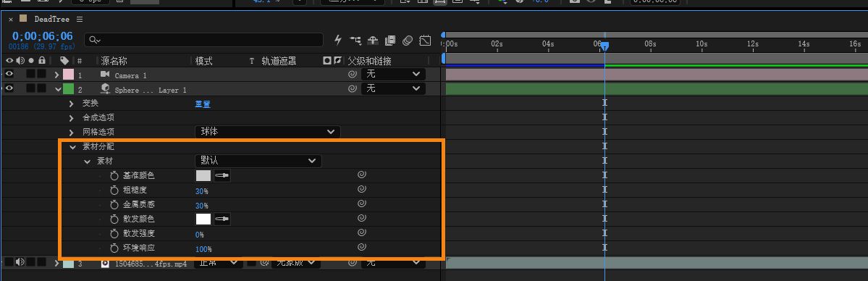
Task: Open the composition mini-flowchart icon
Action: (355, 40)
